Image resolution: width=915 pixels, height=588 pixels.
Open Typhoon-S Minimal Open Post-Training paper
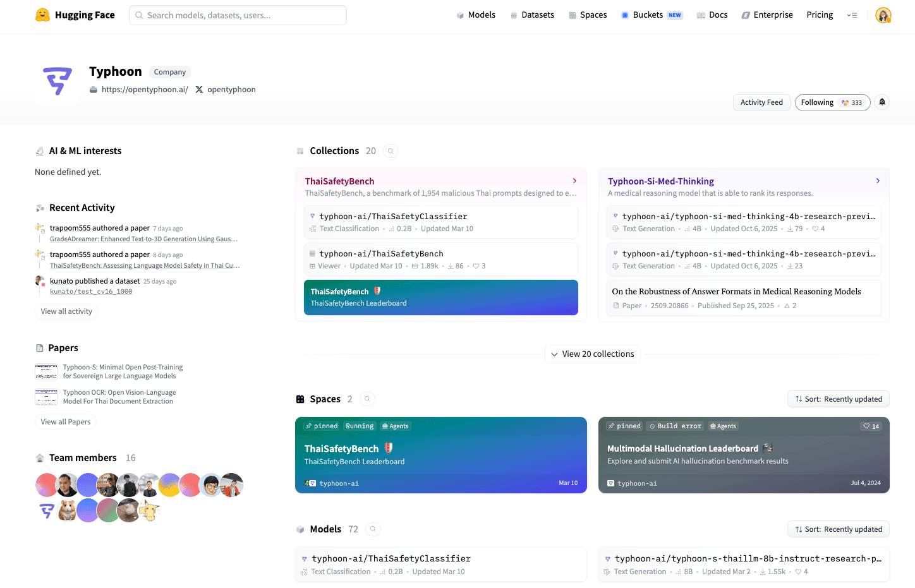[x=123, y=371]
